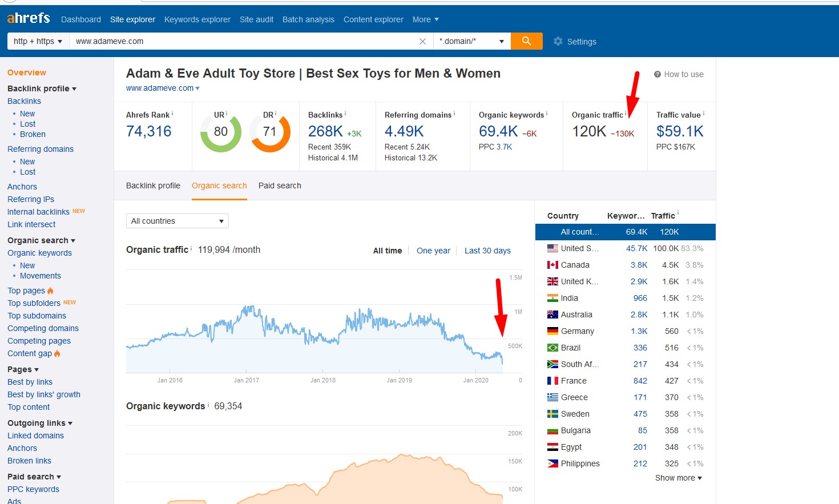Open the All countries dropdown
This screenshot has height=504, width=839.
[177, 221]
